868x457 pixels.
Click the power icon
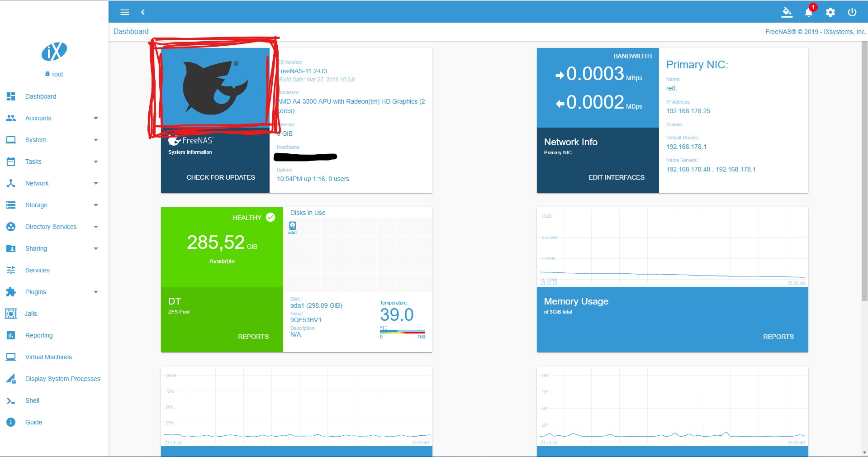point(852,12)
